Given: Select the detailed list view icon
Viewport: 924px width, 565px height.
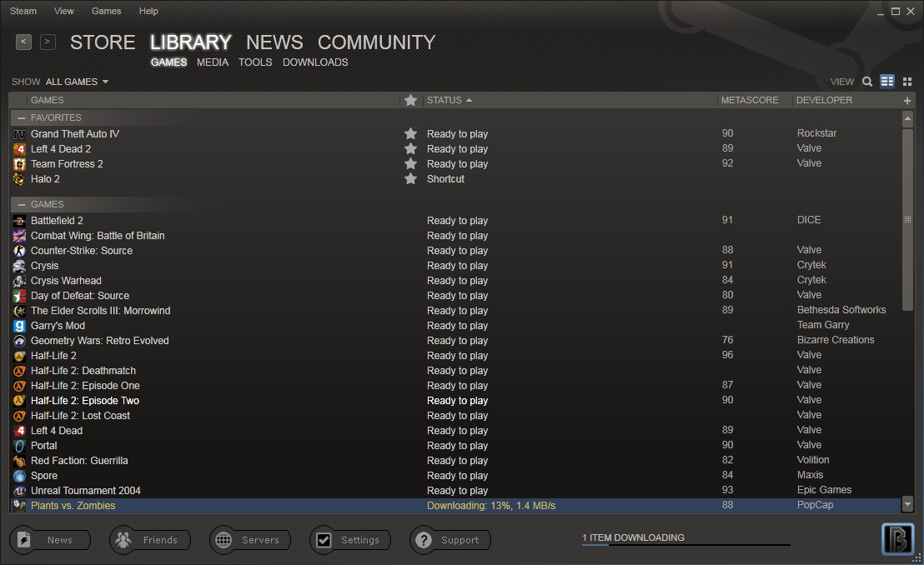Looking at the screenshot, I should 887,81.
